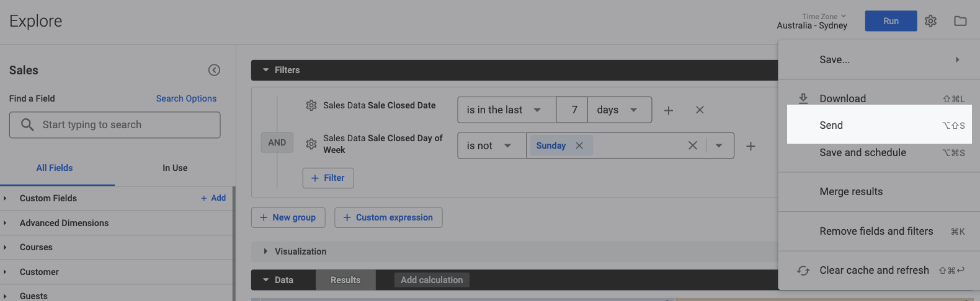
Task: Click the Sales explore title
Action: click(x=24, y=70)
